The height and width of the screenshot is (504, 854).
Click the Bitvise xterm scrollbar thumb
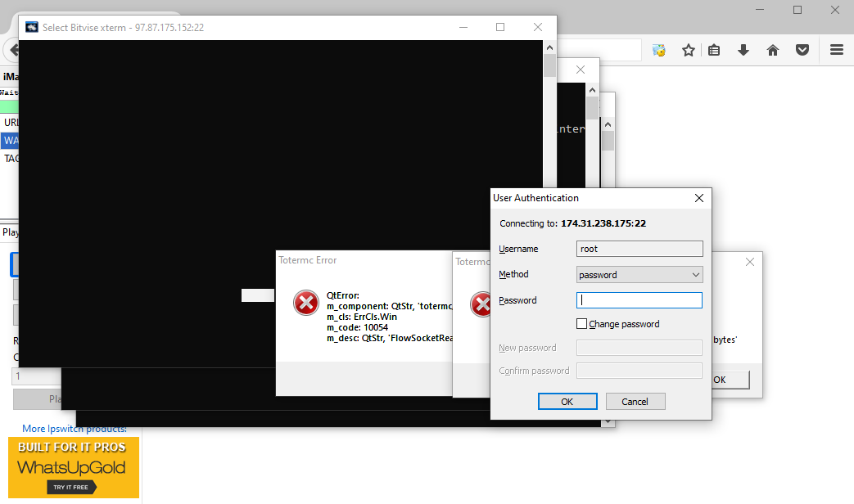pos(549,66)
